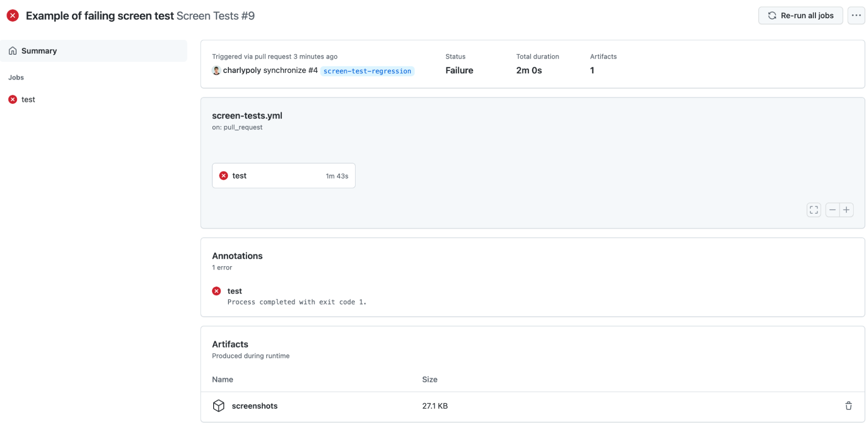Select the Summary tab in left sidebar
The width and height of the screenshot is (868, 436).
[x=39, y=50]
